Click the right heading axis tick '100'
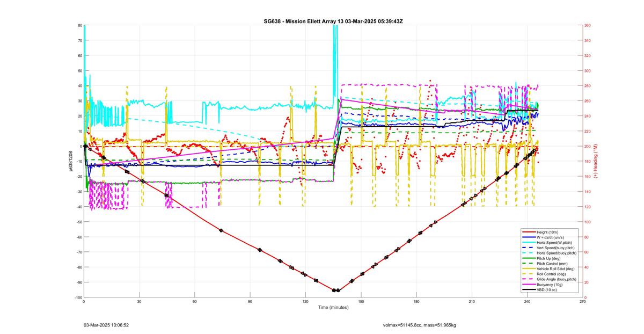This screenshot has width=644, height=334. click(587, 222)
